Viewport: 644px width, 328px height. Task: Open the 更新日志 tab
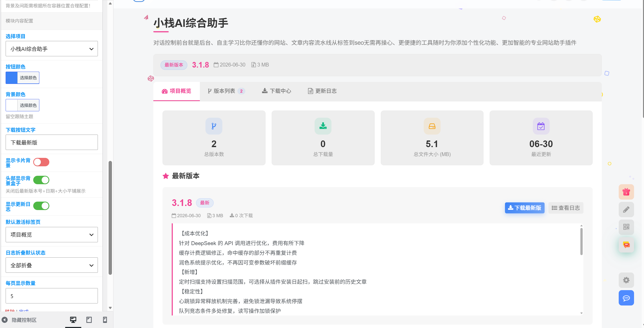(x=322, y=91)
